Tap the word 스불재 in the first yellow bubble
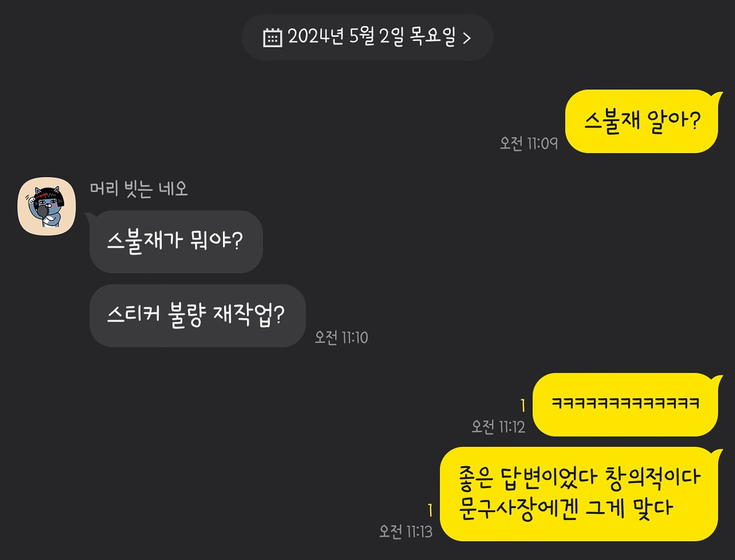735x560 pixels. (612, 121)
